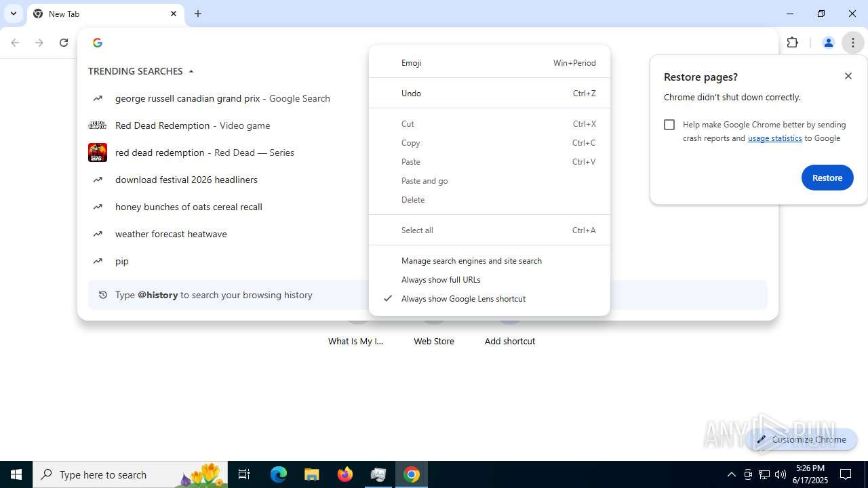Select download festival 2026 headliners suggestion
Viewport: 868px width, 488px height.
coord(186,180)
